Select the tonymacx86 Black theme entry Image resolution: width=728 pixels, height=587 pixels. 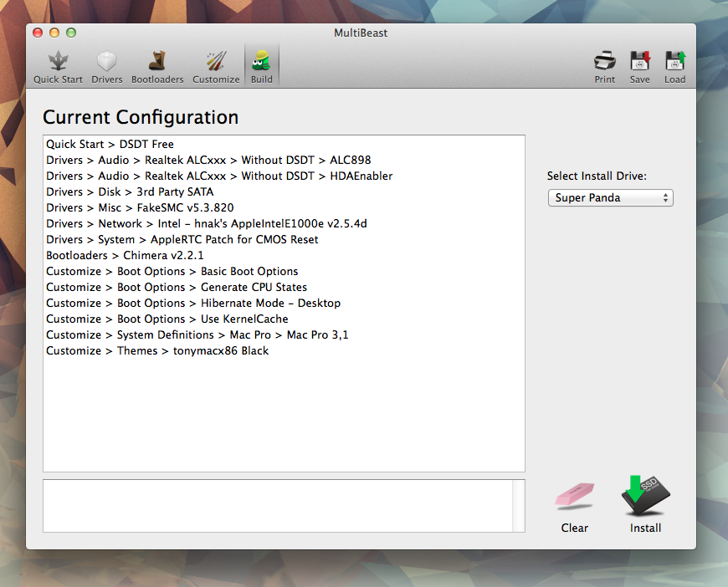click(156, 350)
